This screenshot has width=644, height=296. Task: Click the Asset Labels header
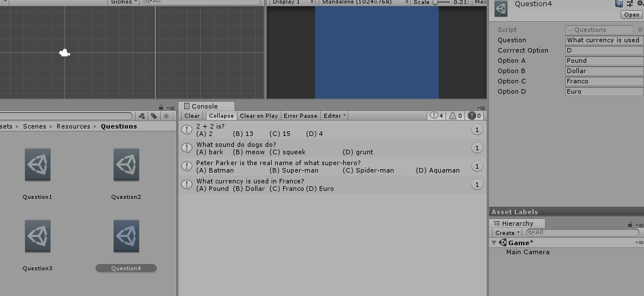566,212
